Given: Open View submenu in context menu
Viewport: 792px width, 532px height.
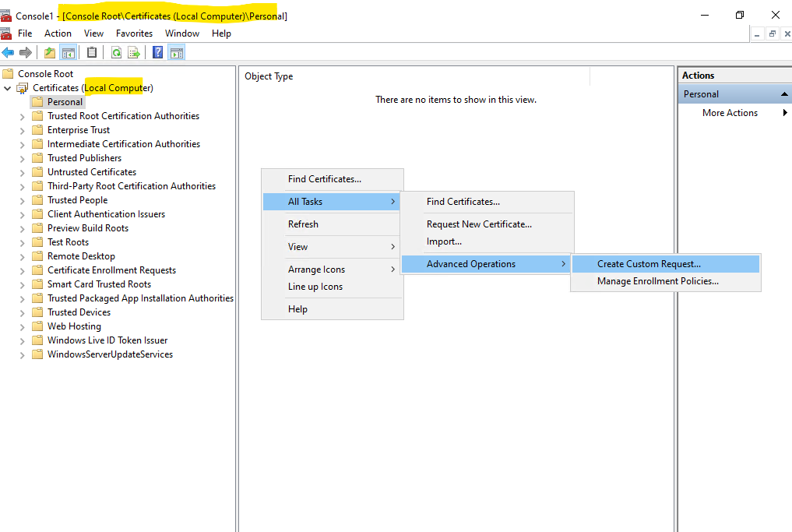Looking at the screenshot, I should click(332, 247).
